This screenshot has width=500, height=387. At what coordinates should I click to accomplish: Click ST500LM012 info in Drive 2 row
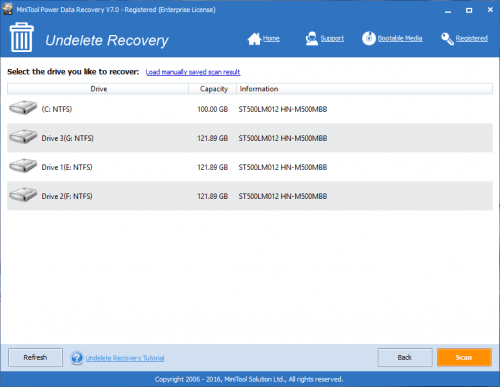pos(283,196)
